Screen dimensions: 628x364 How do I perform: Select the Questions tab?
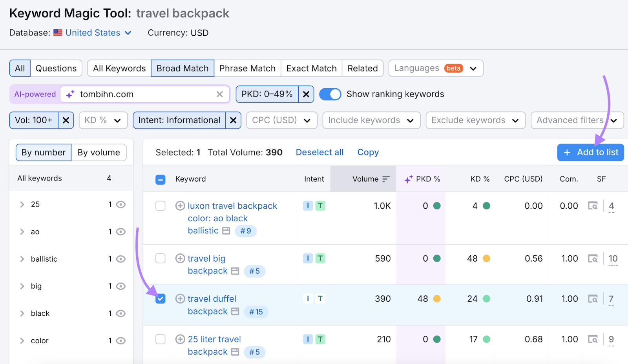(56, 68)
